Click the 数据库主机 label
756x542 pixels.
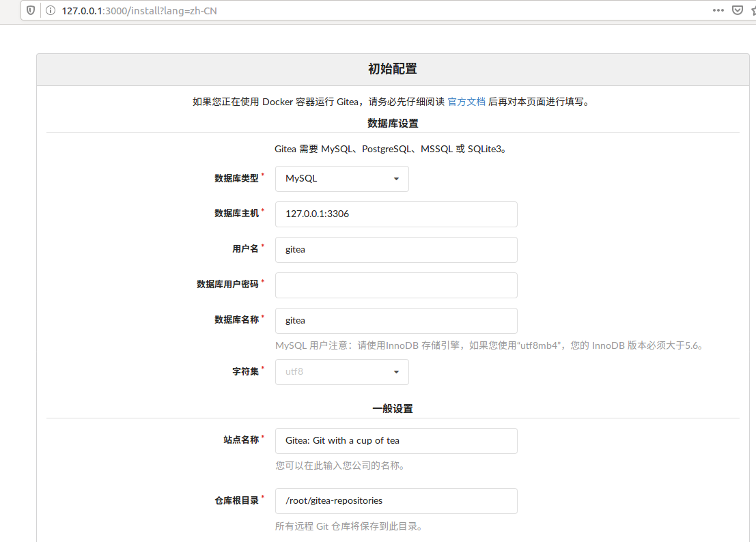237,213
